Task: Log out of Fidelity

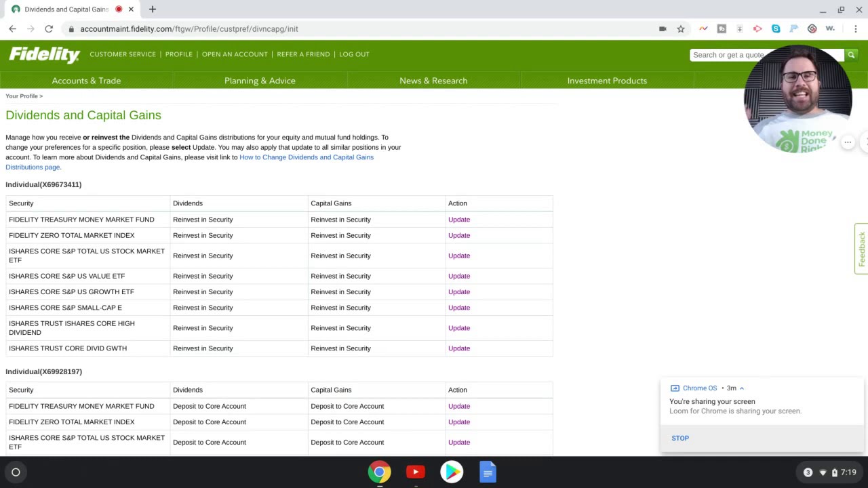Action: pos(354,54)
